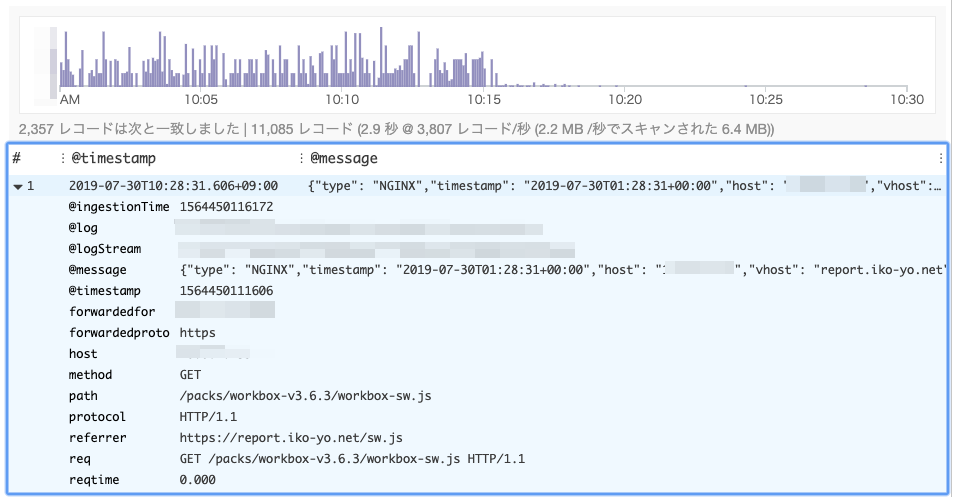
Task: Click the column handle before @message header
Action: tap(301, 158)
